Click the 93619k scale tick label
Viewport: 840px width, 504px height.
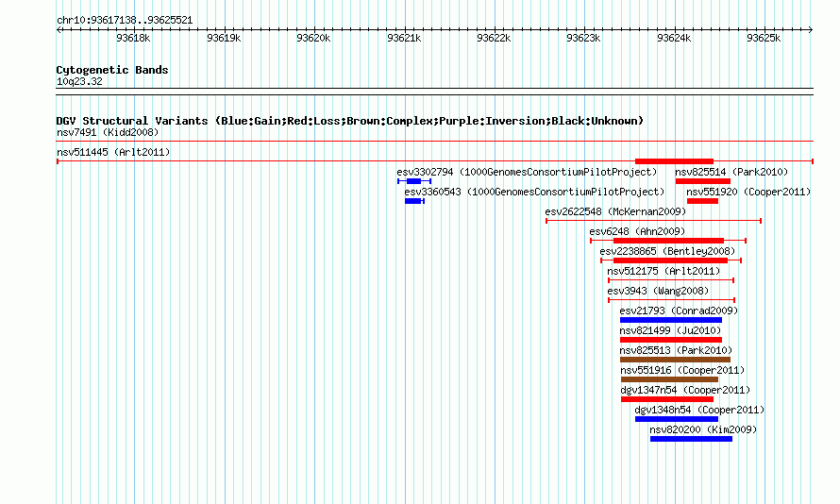[224, 38]
